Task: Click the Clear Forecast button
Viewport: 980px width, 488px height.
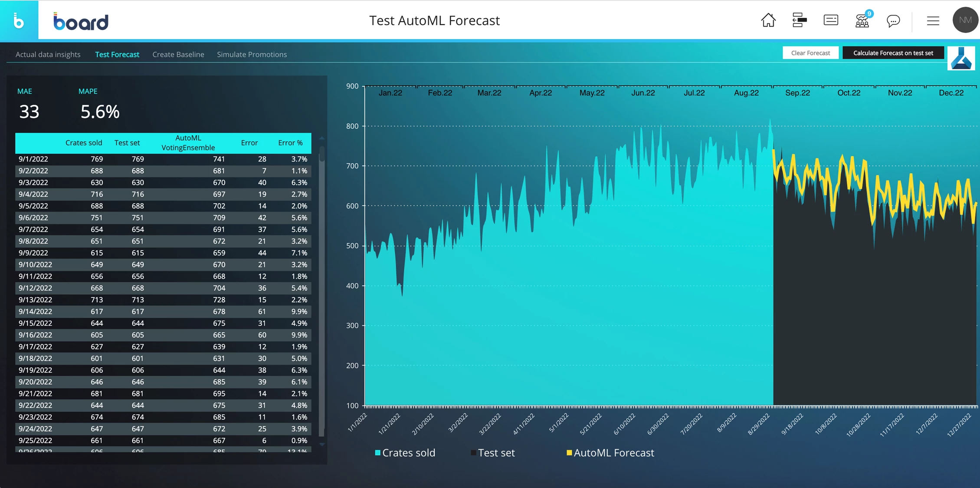Action: (x=810, y=53)
